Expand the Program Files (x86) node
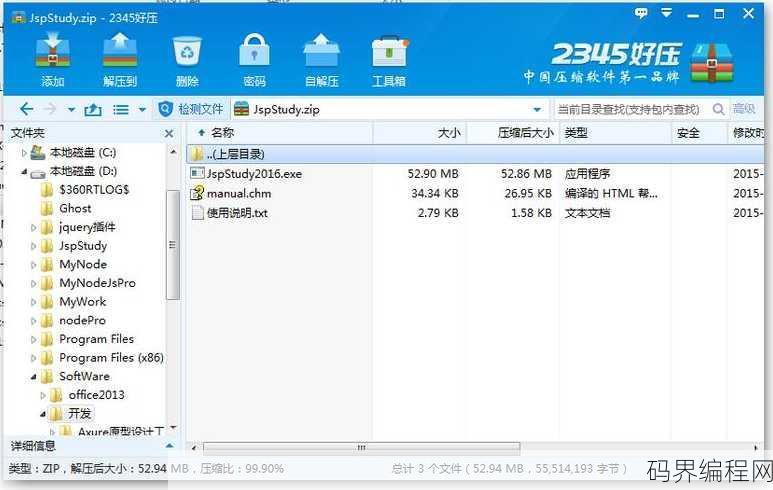The width and height of the screenshot is (773, 490). [x=33, y=358]
